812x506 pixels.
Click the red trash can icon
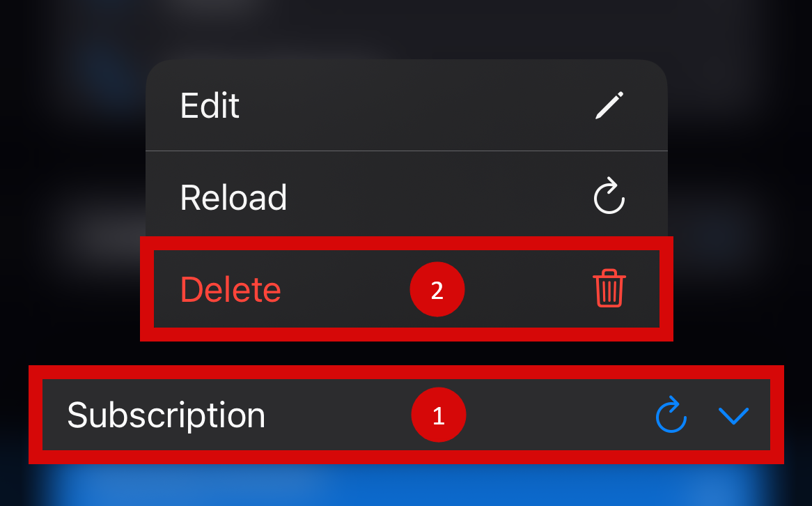click(609, 289)
